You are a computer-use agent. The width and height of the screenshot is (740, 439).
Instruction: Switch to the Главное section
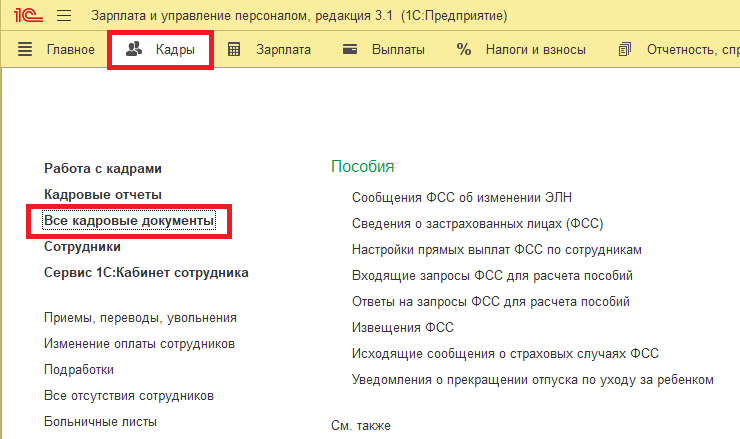coord(70,50)
